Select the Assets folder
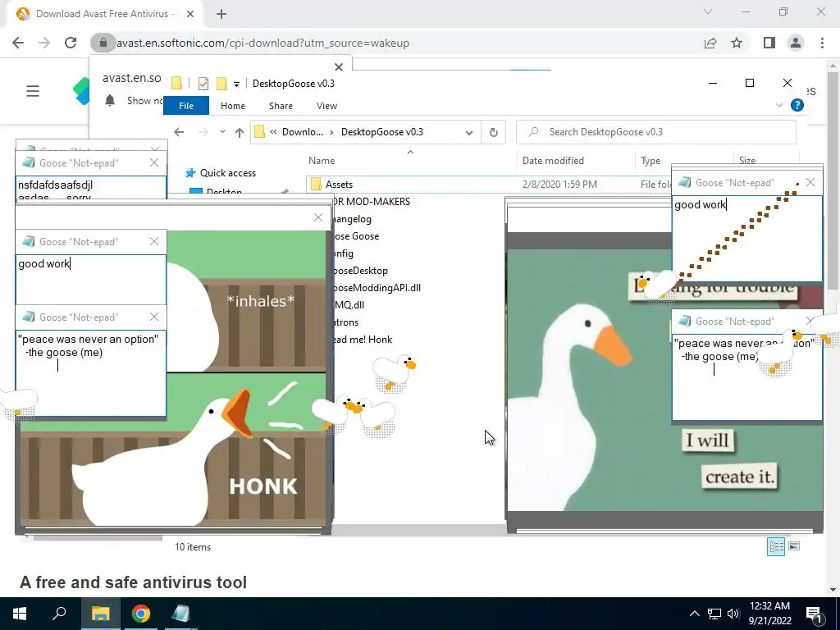This screenshot has width=840, height=630. click(x=339, y=185)
